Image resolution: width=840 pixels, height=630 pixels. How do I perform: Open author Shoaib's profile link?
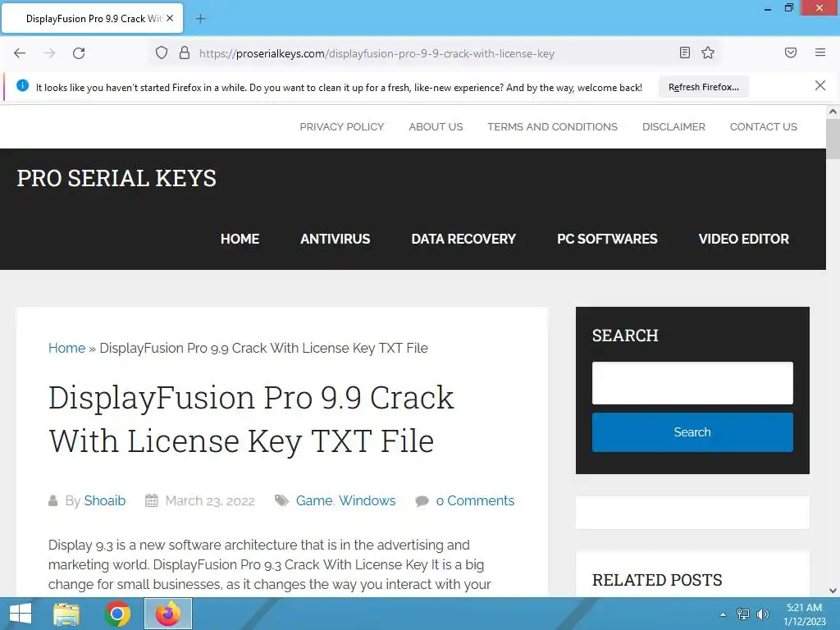(104, 501)
